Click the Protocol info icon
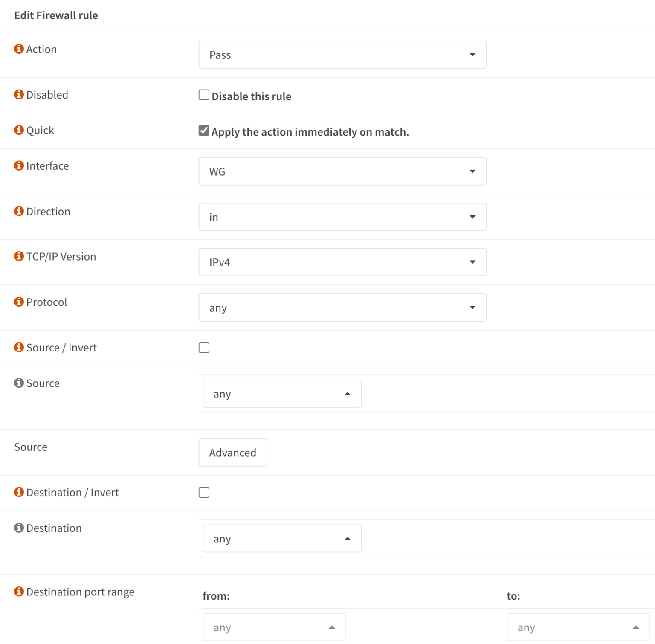The image size is (655, 644). [x=19, y=302]
